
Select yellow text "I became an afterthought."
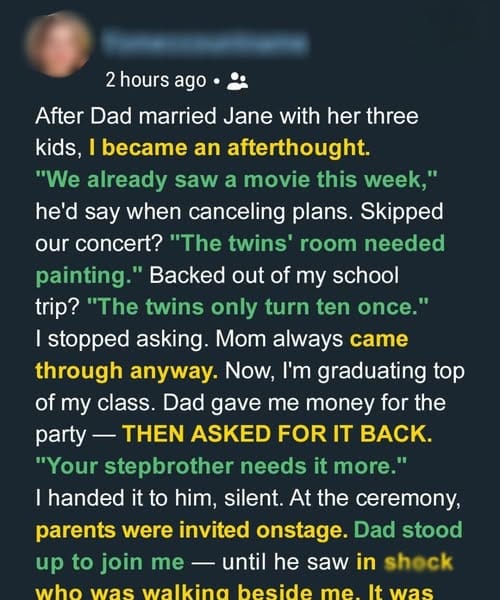coord(229,148)
